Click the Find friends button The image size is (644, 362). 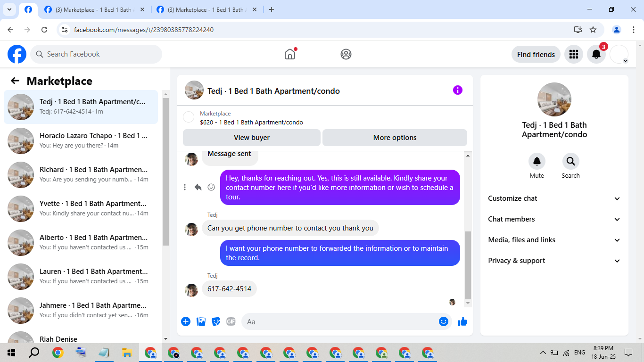(536, 54)
